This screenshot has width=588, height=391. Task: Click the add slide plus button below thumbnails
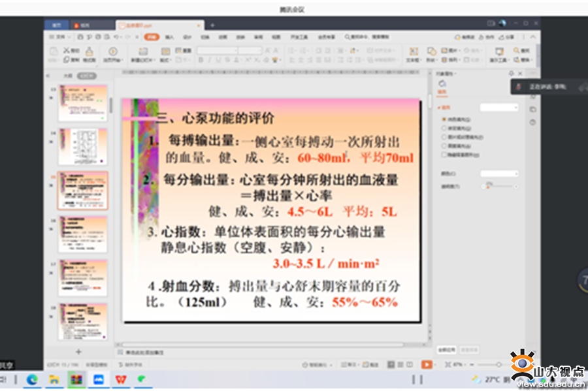(x=78, y=351)
